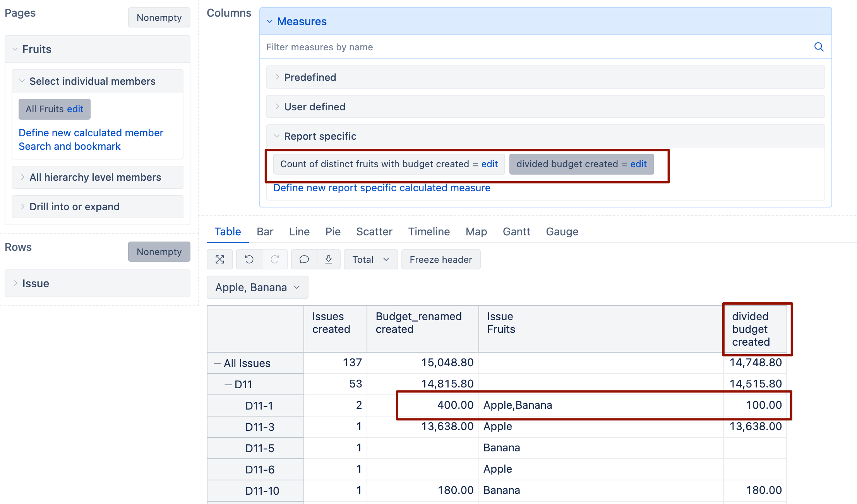Switch to the Scatter chart tab

(x=374, y=231)
